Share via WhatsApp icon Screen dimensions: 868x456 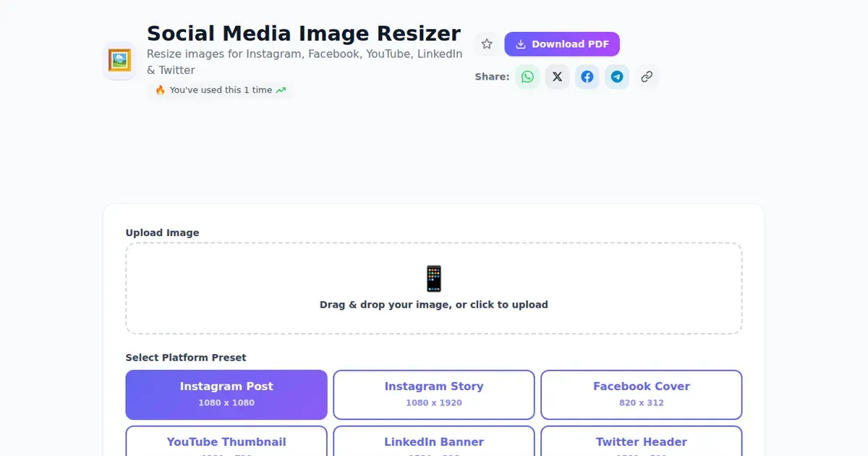pyautogui.click(x=527, y=77)
